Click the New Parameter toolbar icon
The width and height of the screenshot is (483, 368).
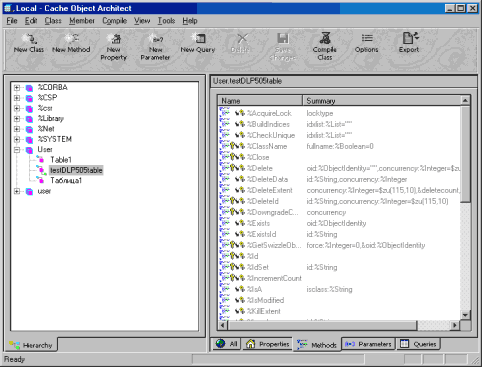[155, 39]
